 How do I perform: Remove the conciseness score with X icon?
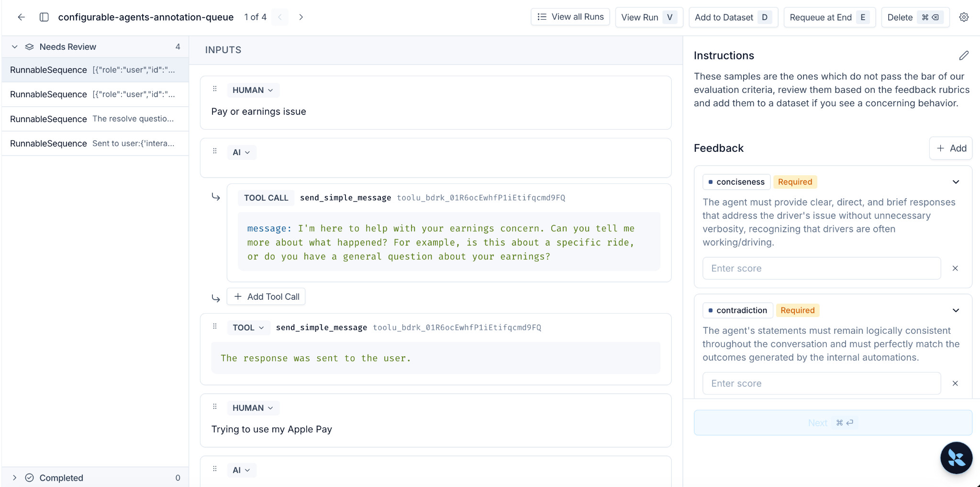pos(955,268)
